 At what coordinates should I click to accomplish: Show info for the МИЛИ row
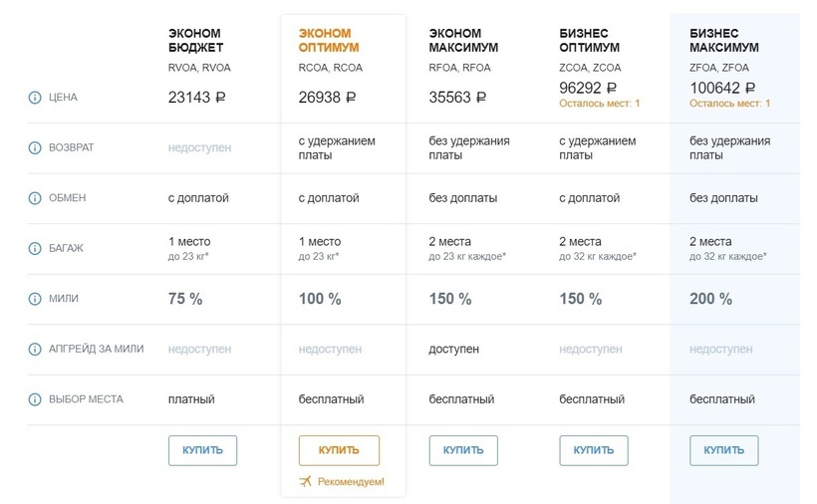pyautogui.click(x=35, y=299)
